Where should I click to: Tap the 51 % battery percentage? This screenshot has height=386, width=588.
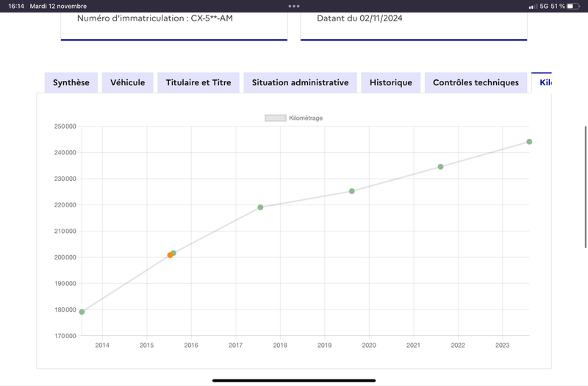click(558, 6)
